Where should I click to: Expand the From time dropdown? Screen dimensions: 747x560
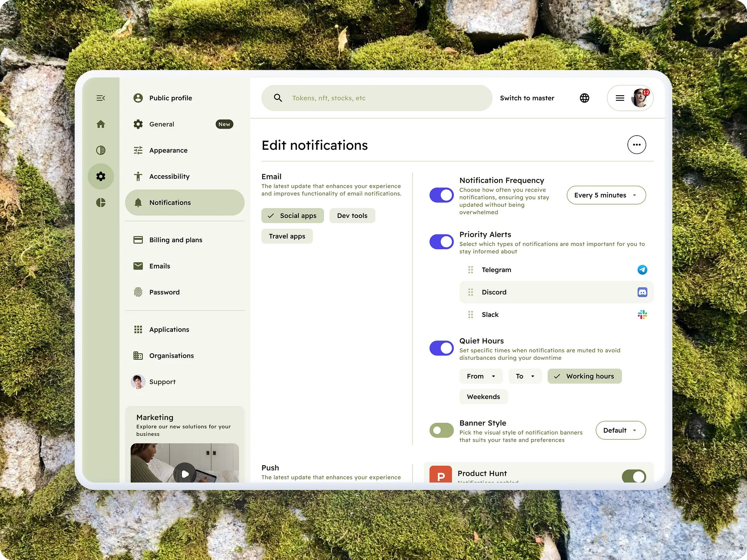pos(481,376)
